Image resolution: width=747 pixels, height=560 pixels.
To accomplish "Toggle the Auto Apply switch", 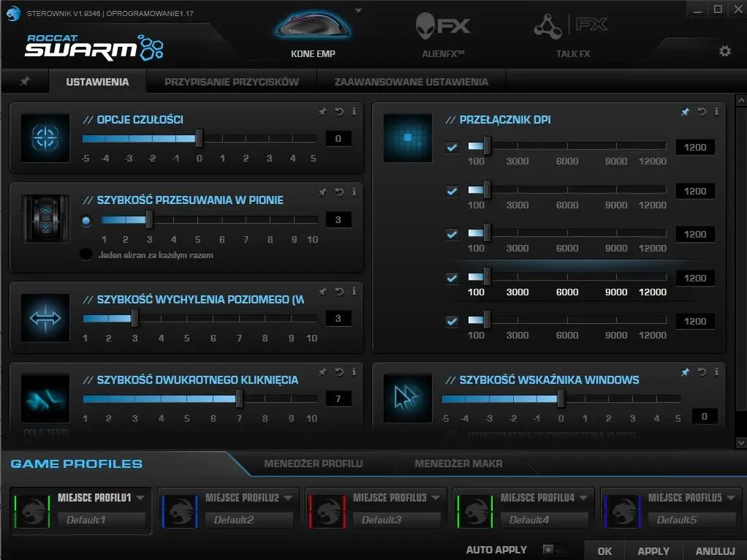I will (x=553, y=550).
